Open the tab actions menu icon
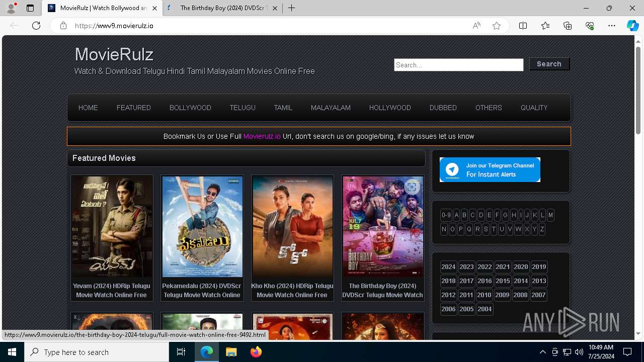Screen dimensions: 644x362 [x=30, y=8]
